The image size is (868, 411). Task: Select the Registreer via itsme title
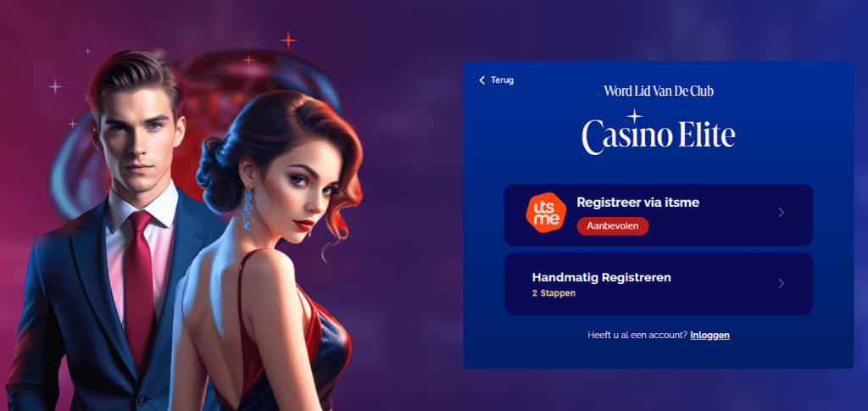637,203
